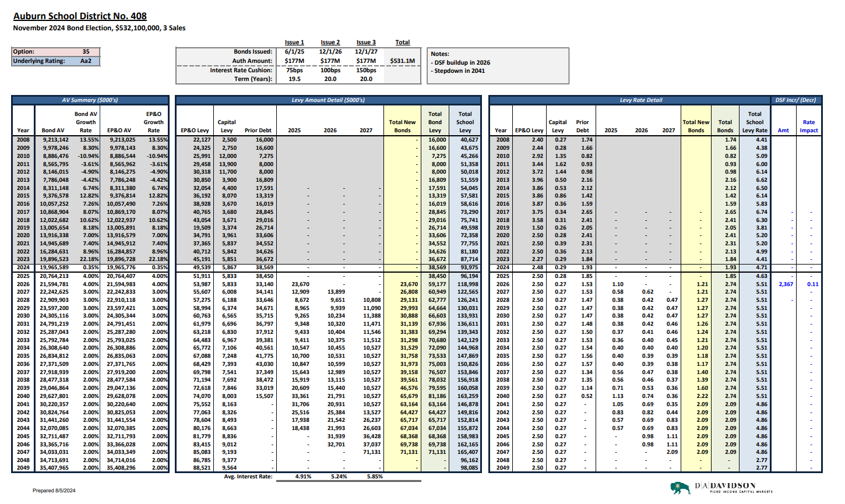Click the 'Interest Rate Cushion:' label

coord(241,70)
